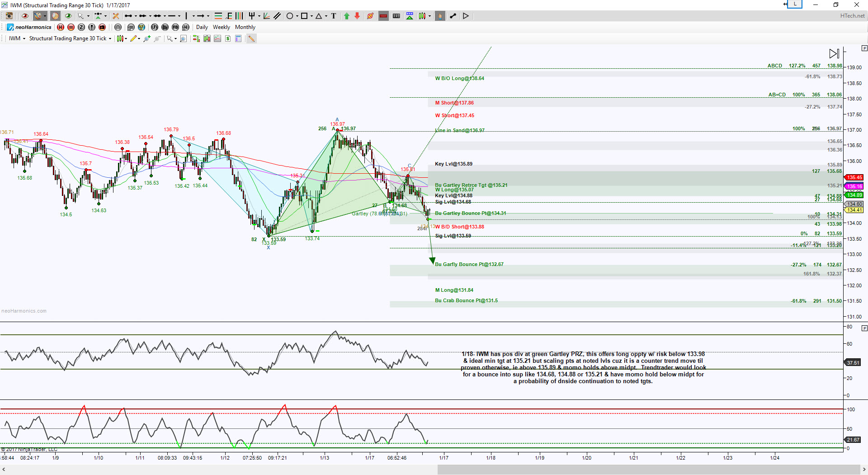The image size is (868, 475).
Task: Click the red H harmonics icon
Action: pyautogui.click(x=61, y=27)
